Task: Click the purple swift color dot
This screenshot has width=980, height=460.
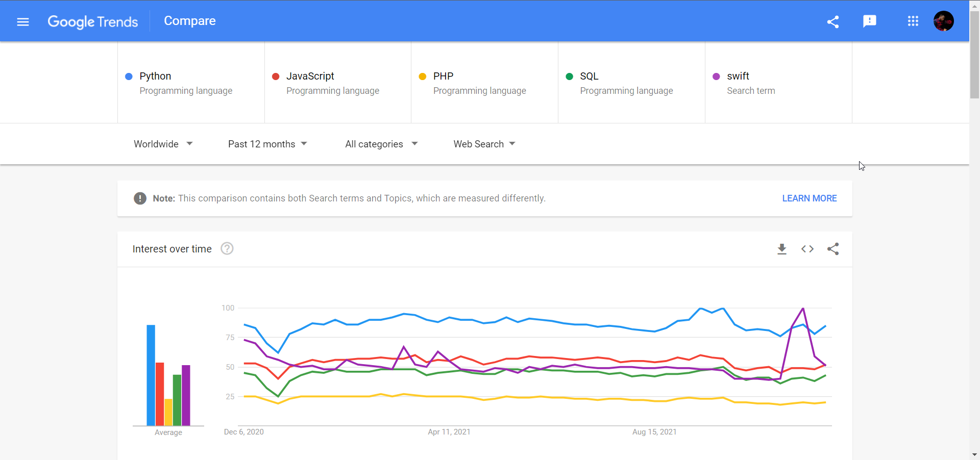Action: pos(716,76)
